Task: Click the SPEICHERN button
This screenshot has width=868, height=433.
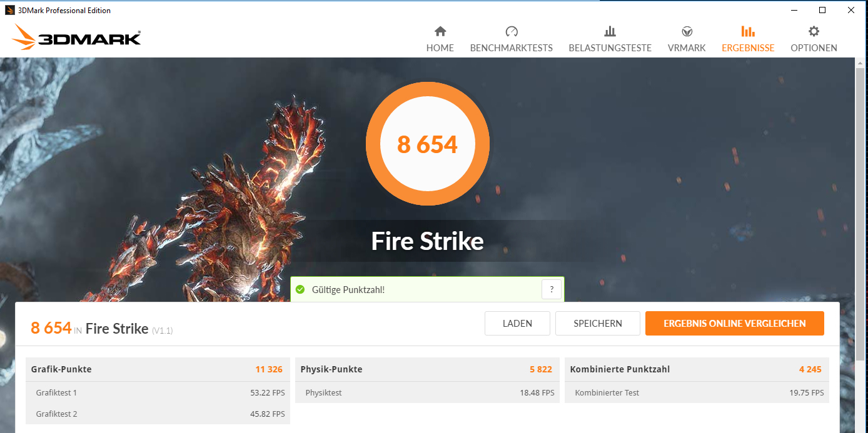Action: pos(598,324)
